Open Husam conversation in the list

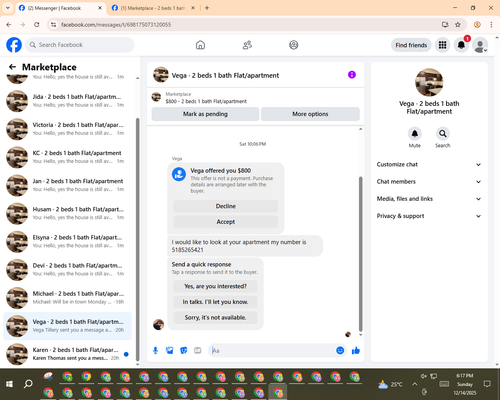coord(67,213)
